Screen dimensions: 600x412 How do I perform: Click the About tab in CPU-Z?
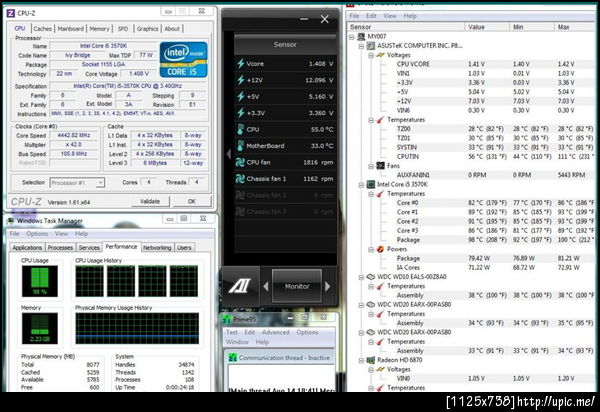pyautogui.click(x=172, y=29)
